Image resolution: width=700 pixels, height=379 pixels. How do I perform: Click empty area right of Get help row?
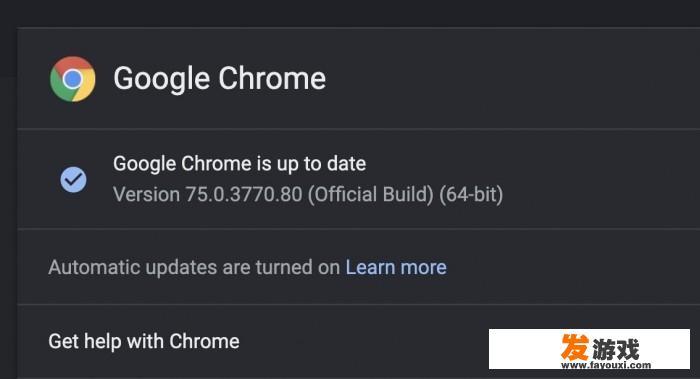(x=362, y=342)
